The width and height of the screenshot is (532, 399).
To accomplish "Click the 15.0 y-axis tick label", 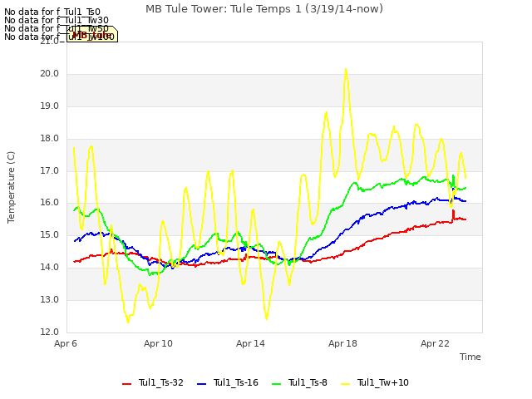I will (50, 234).
